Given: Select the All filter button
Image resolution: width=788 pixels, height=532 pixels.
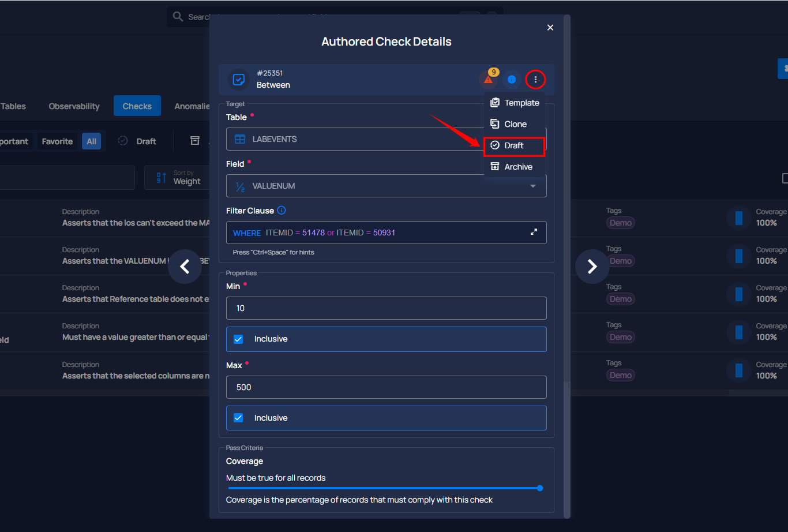Looking at the screenshot, I should (x=92, y=141).
